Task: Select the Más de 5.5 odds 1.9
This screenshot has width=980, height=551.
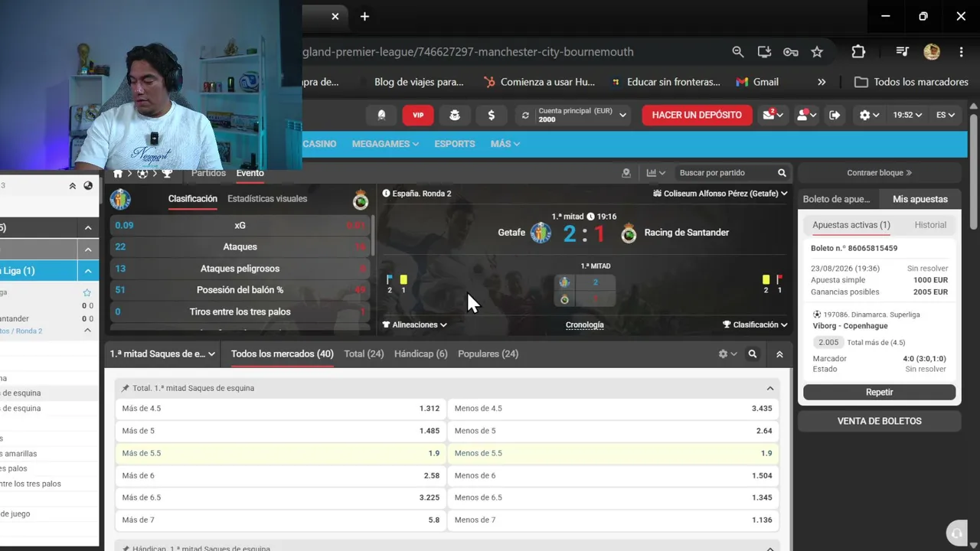Action: coord(281,453)
